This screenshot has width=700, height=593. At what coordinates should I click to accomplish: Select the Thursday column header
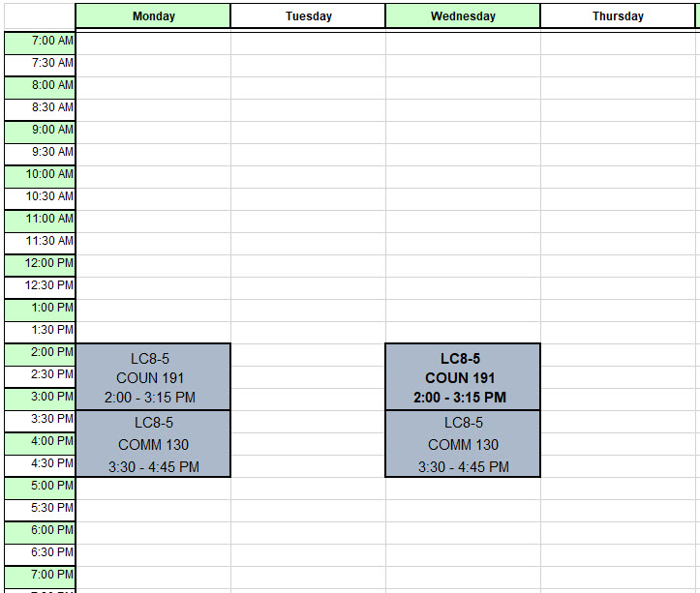[618, 16]
